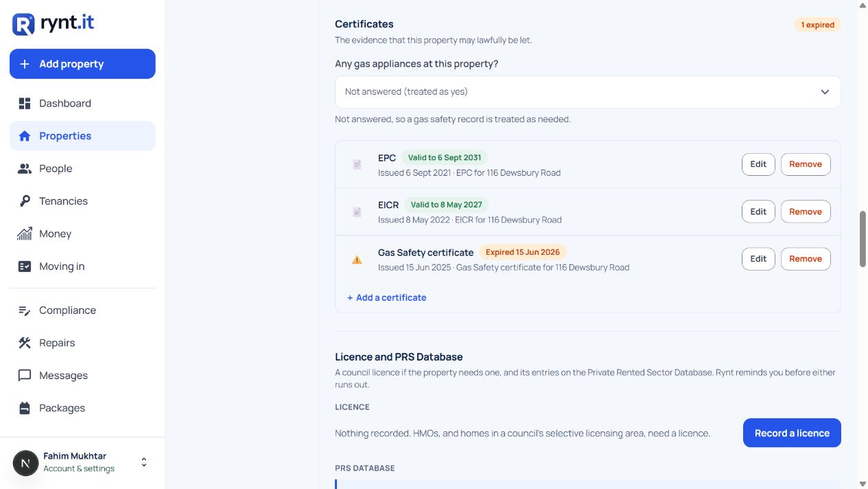Edit the EPC certificate

758,164
